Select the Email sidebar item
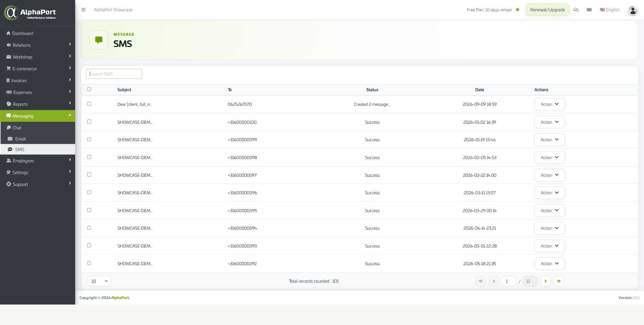This screenshot has width=644, height=325. 38,139
